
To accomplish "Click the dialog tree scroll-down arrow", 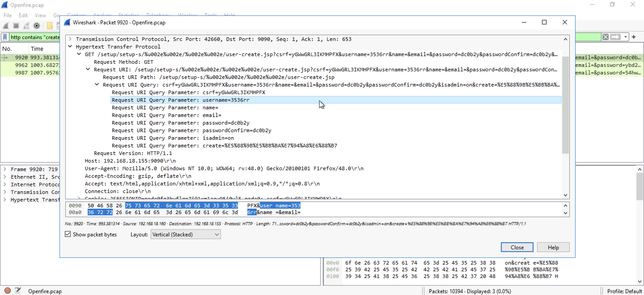I will point(565,195).
